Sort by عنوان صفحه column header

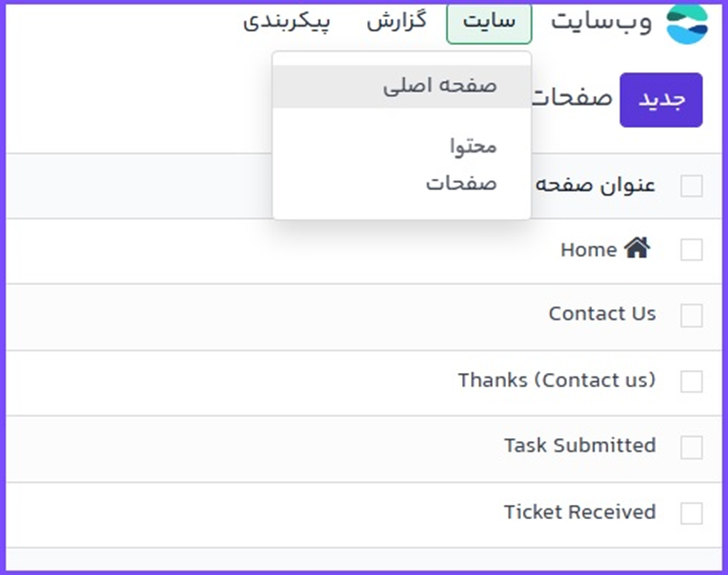[595, 185]
